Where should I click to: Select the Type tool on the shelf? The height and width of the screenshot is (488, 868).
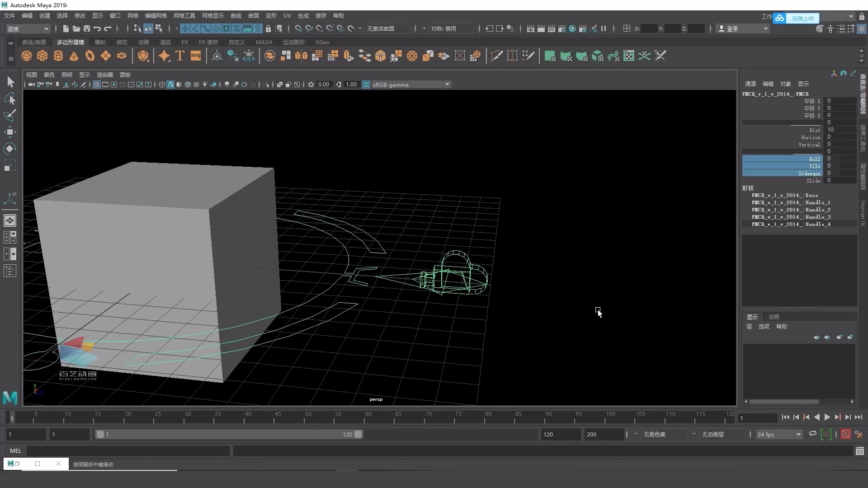pos(179,56)
